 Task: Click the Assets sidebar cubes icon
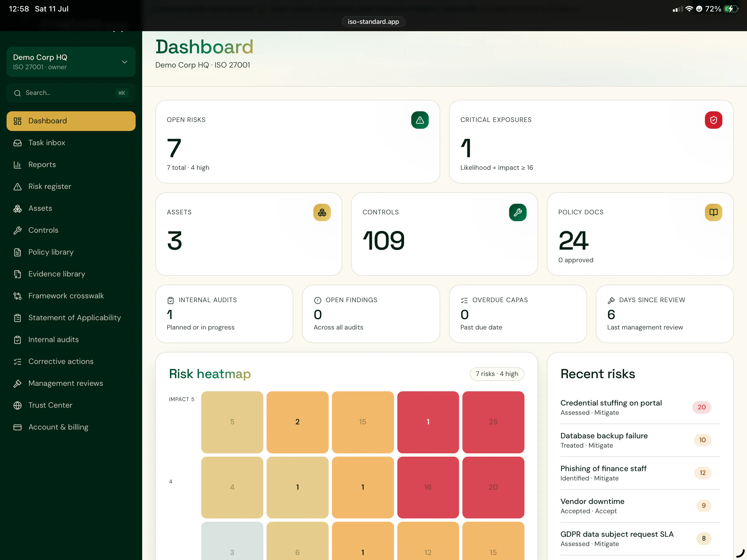[17, 208]
